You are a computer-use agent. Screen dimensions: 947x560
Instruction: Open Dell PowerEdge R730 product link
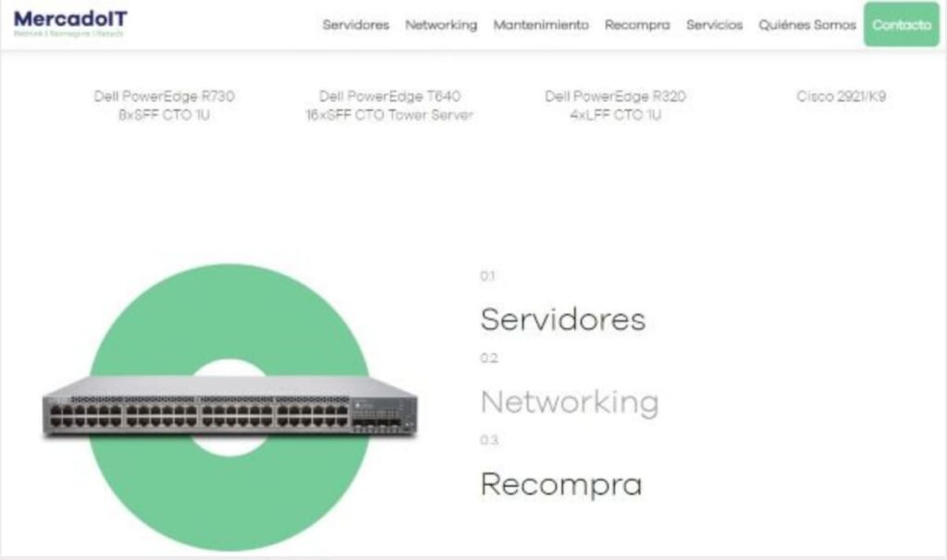click(164, 105)
